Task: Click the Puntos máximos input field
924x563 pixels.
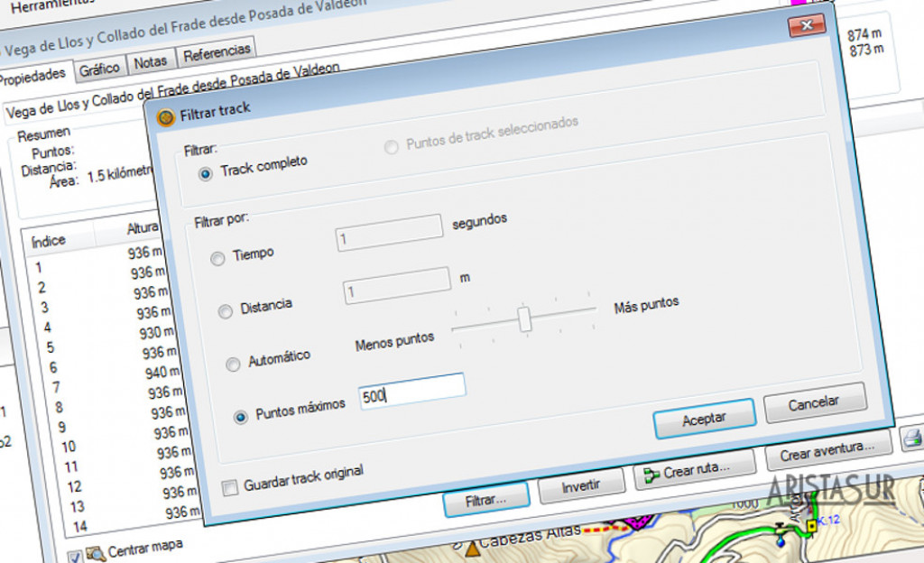Action: pyautogui.click(x=411, y=392)
